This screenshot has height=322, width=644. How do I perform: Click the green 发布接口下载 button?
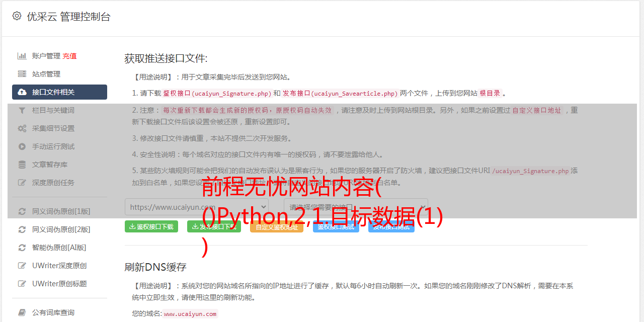pyautogui.click(x=214, y=226)
